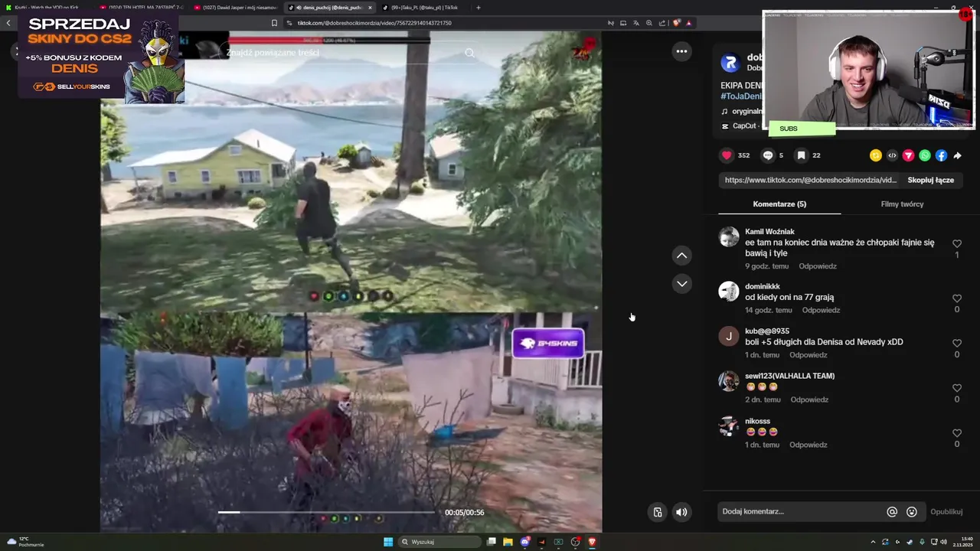Like nikosss's comment
The image size is (980, 551).
(x=956, y=433)
